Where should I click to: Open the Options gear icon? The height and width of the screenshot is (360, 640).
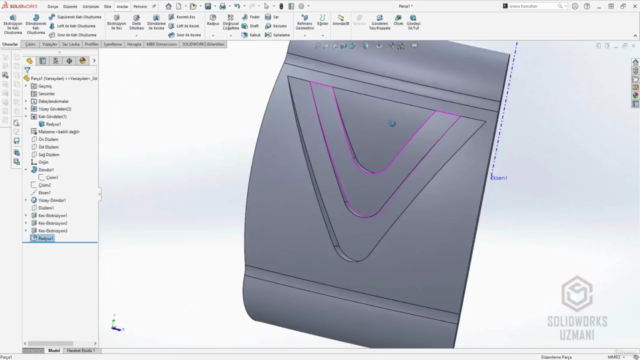pos(301,7)
